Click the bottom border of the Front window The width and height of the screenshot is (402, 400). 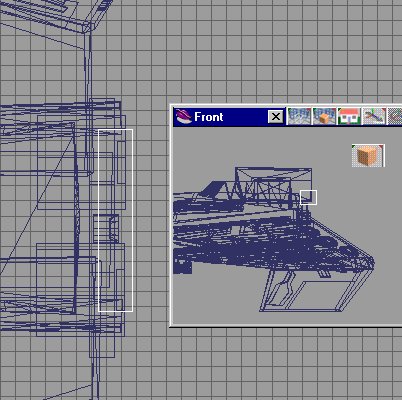(x=287, y=325)
